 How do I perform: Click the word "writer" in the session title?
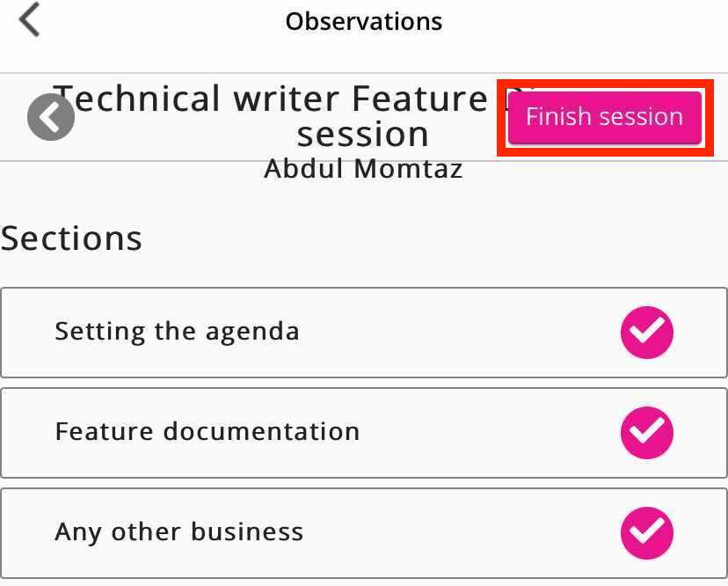[288, 99]
